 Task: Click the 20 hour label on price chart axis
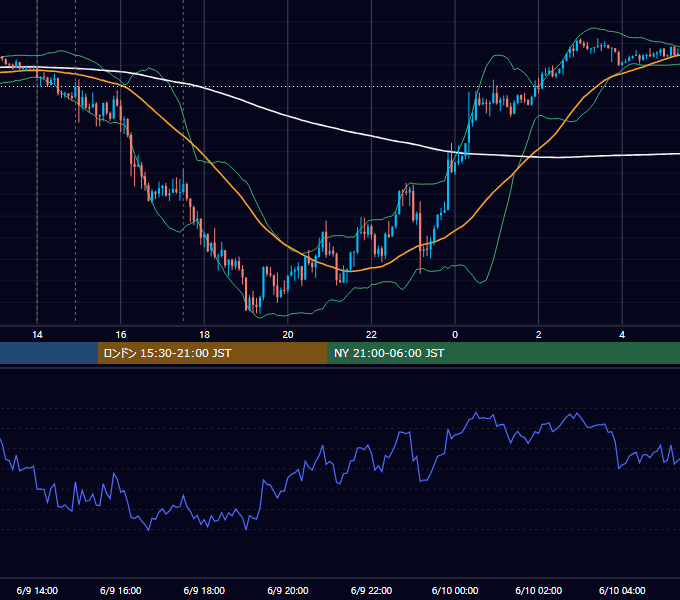click(288, 335)
